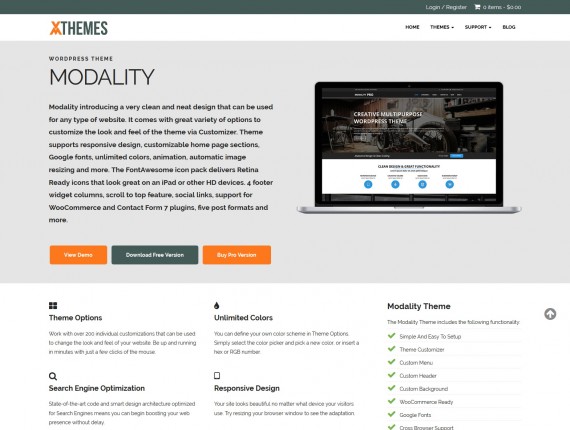Click the WooCommerce Ready list text
570x430 pixels.
(426, 402)
